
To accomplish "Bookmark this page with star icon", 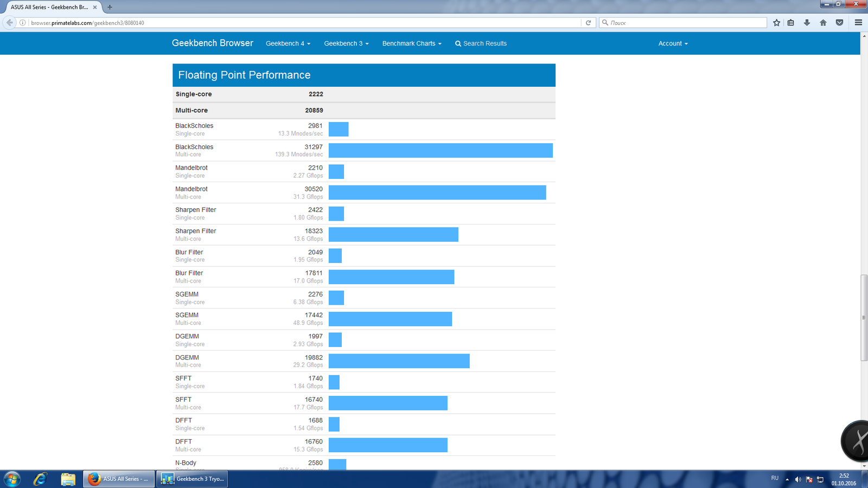I will (777, 23).
